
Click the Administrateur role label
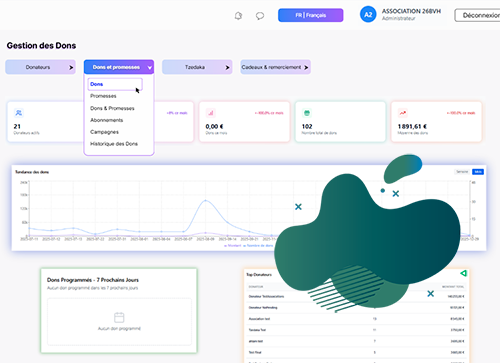tap(399, 18)
